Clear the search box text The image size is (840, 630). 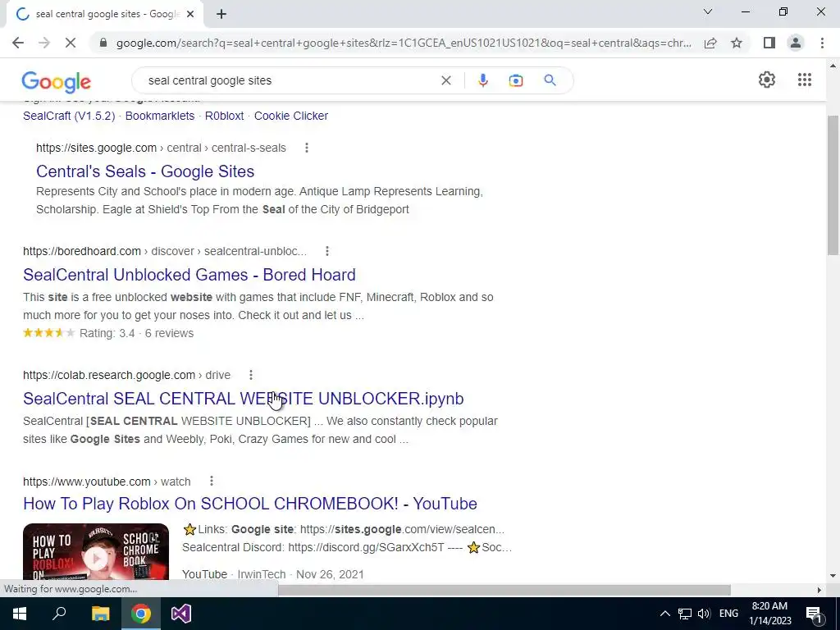click(x=445, y=80)
